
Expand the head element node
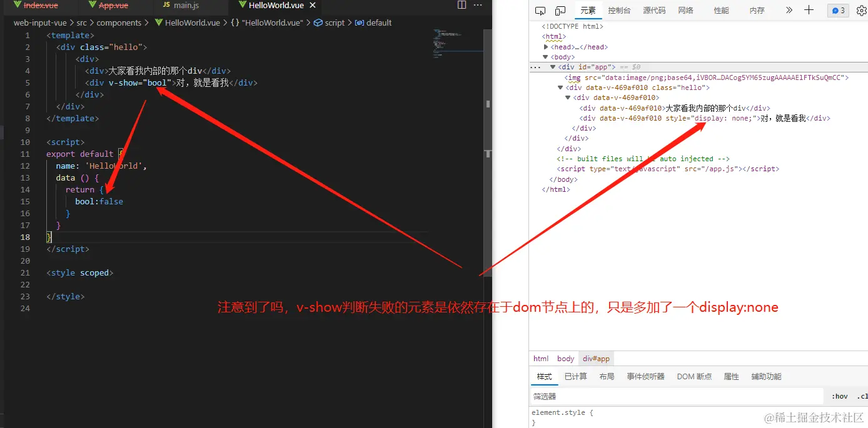[546, 47]
